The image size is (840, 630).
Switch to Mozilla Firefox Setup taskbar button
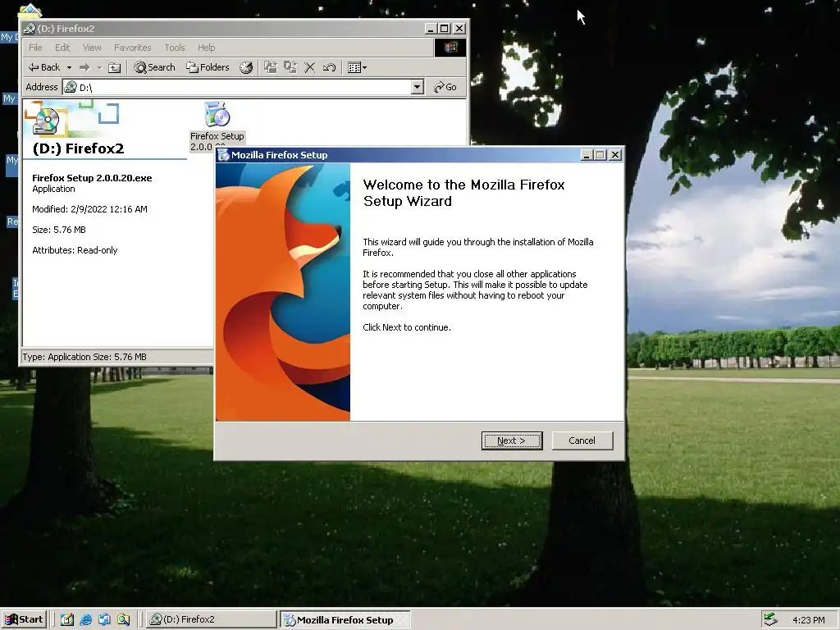click(345, 619)
